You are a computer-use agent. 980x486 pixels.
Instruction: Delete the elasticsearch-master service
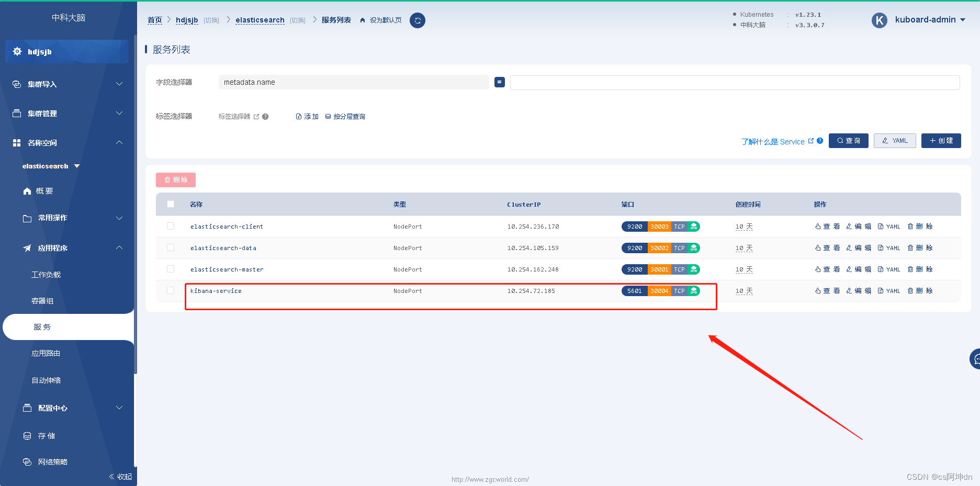pos(920,269)
